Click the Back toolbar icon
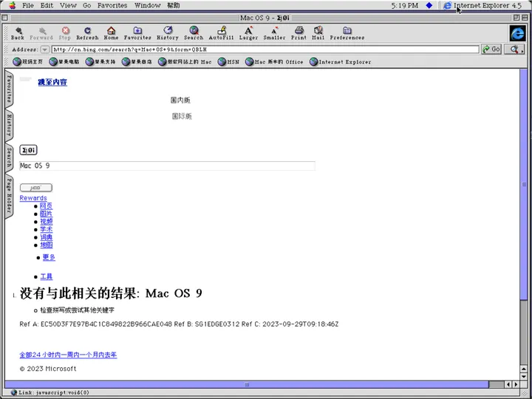The image size is (532, 399). click(x=17, y=33)
